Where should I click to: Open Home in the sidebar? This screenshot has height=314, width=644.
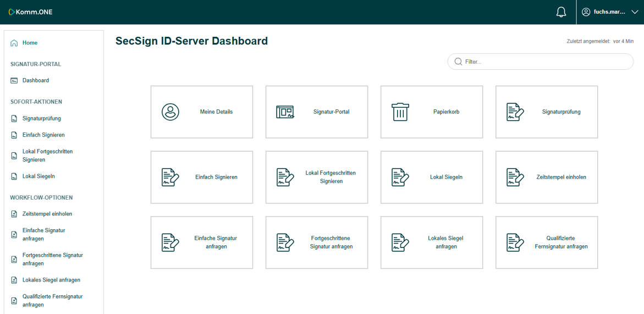30,43
